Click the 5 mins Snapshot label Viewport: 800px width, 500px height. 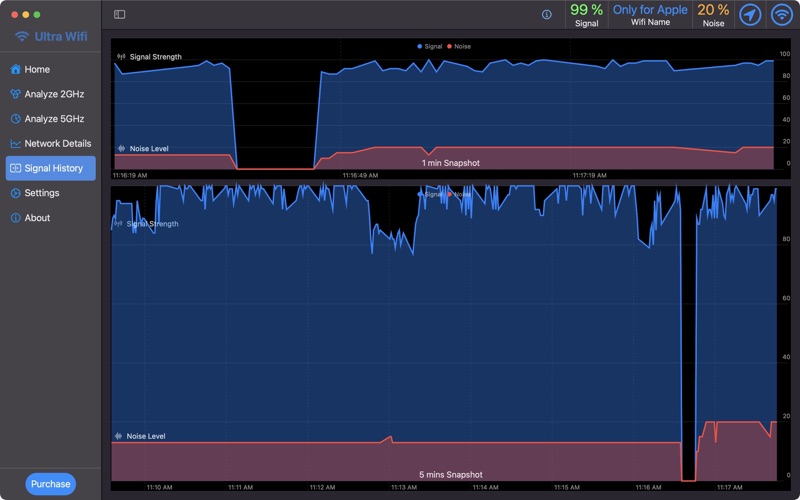click(451, 475)
